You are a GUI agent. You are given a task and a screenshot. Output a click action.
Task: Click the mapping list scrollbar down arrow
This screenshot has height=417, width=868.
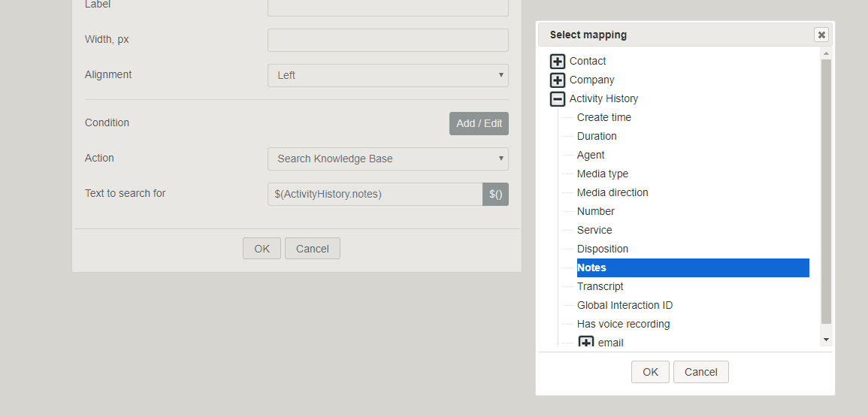tap(826, 340)
